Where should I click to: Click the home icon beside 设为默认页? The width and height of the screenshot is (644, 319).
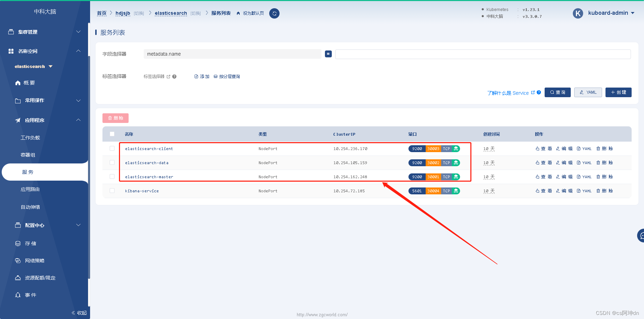point(238,13)
